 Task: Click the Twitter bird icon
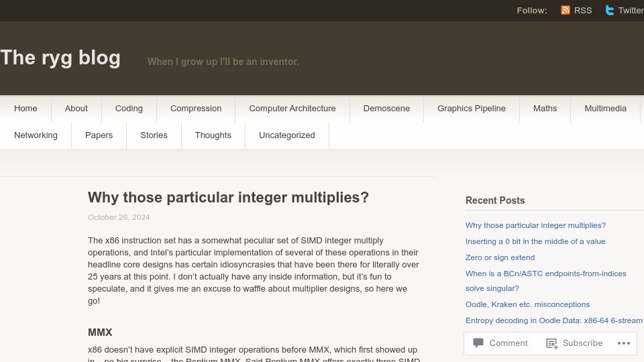(610, 10)
